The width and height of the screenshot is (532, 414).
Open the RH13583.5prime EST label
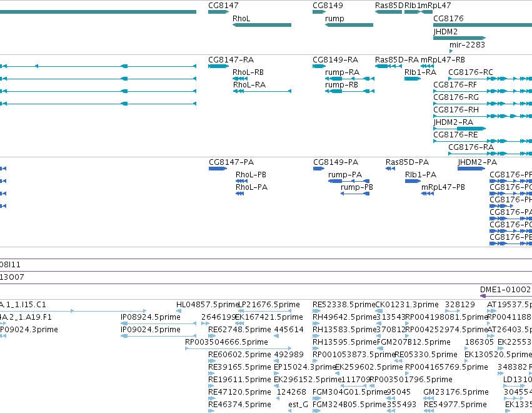click(344, 330)
